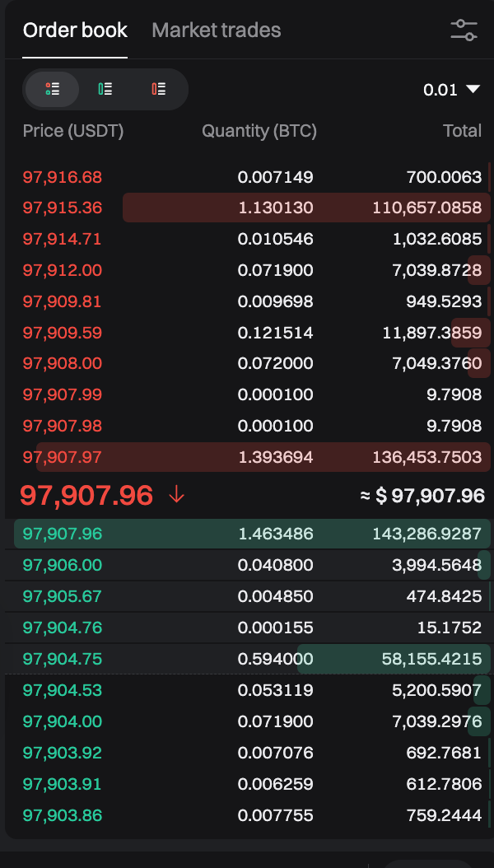Click the Price (USDT) column header
The image size is (494, 868).
(x=73, y=131)
